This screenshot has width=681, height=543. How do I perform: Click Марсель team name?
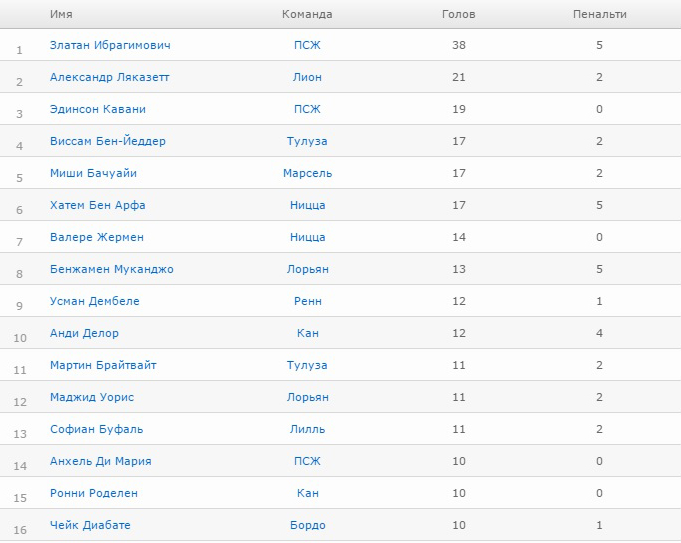coord(307,173)
